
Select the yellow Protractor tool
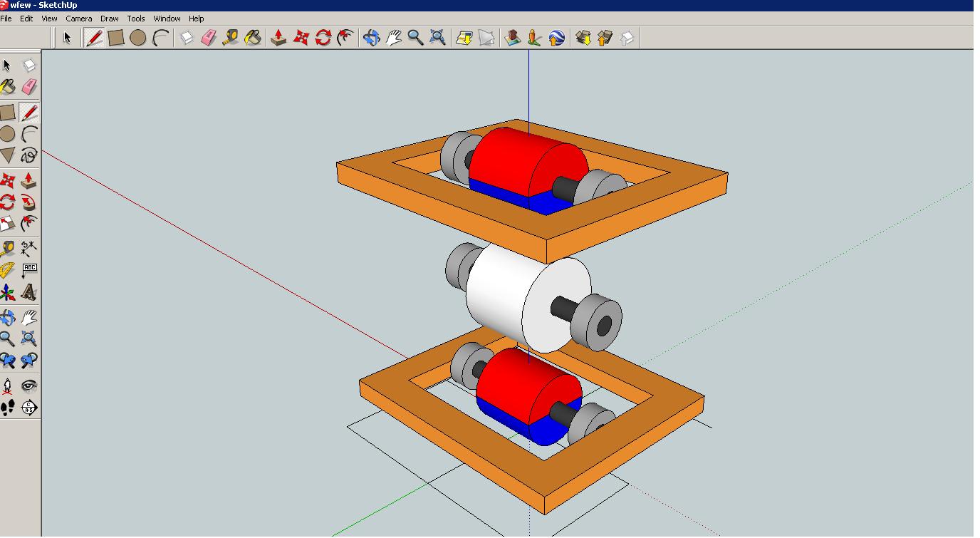tap(7, 271)
